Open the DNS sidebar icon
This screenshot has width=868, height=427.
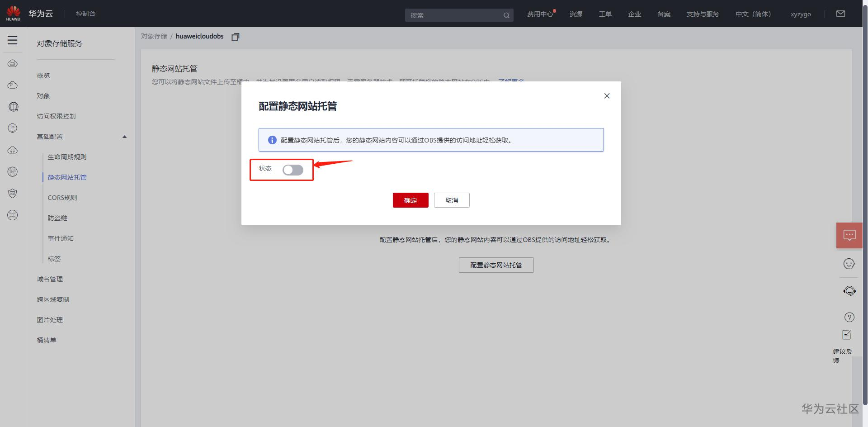(x=13, y=172)
